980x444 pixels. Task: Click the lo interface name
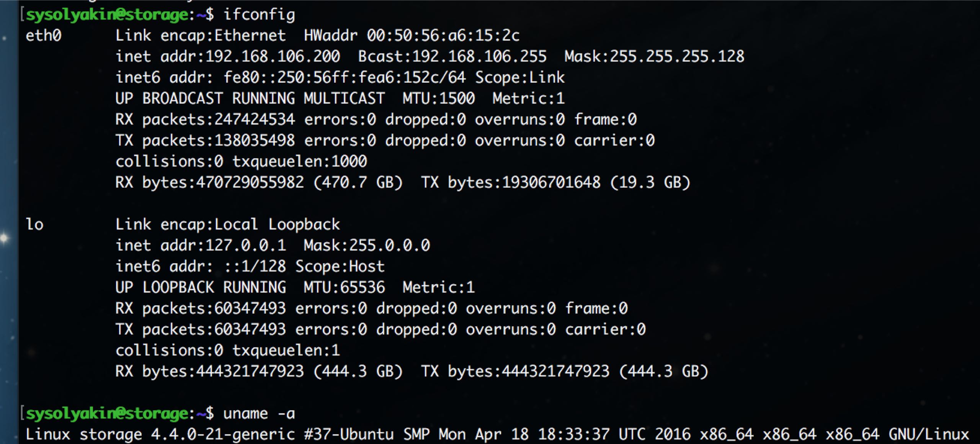click(34, 224)
